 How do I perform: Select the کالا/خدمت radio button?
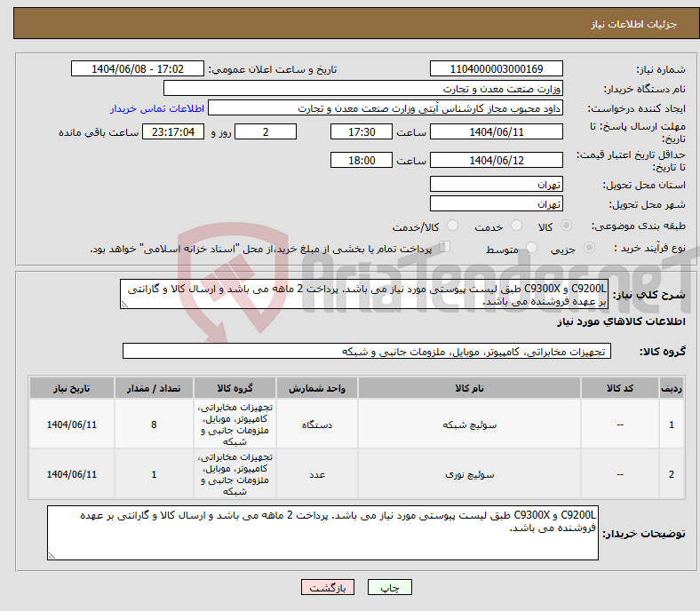(453, 226)
